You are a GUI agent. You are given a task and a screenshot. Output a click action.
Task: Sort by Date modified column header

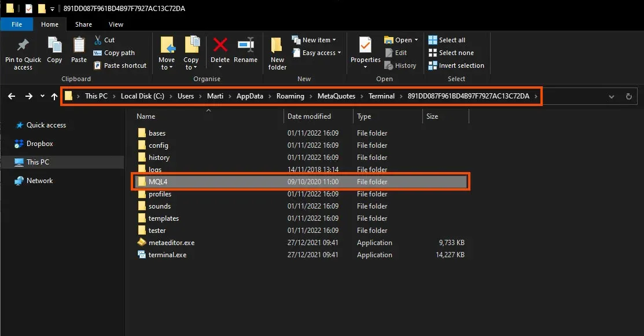tap(310, 116)
